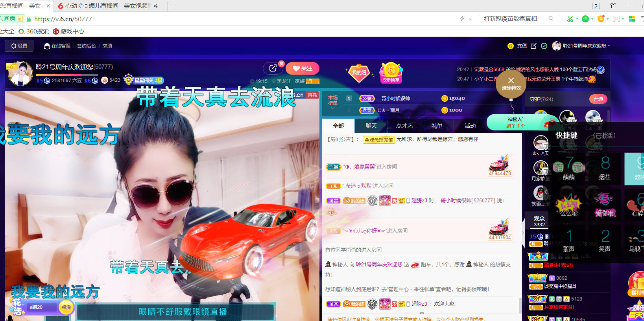The width and height of the screenshot is (644, 321).
Task: Open the 签约后台 link
Action: coord(87,46)
